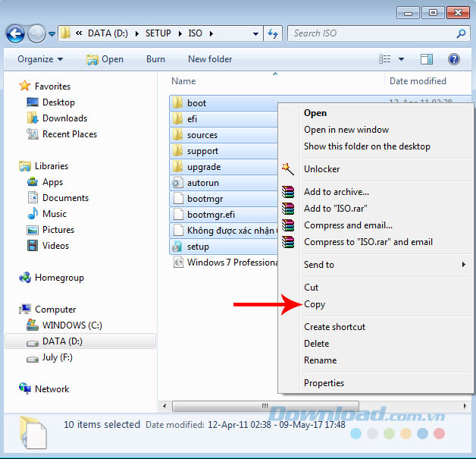Select the Không được xác nhận file
476x459 pixels.
pyautogui.click(x=224, y=231)
